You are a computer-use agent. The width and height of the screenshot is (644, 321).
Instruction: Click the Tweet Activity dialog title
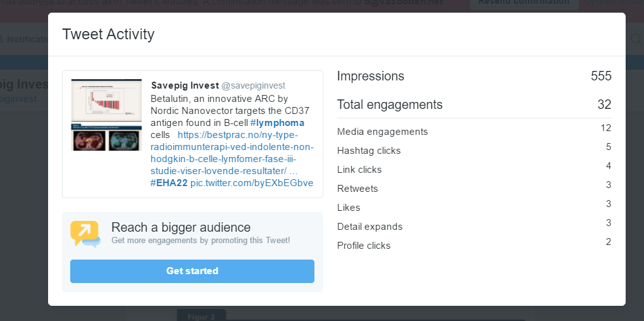108,34
